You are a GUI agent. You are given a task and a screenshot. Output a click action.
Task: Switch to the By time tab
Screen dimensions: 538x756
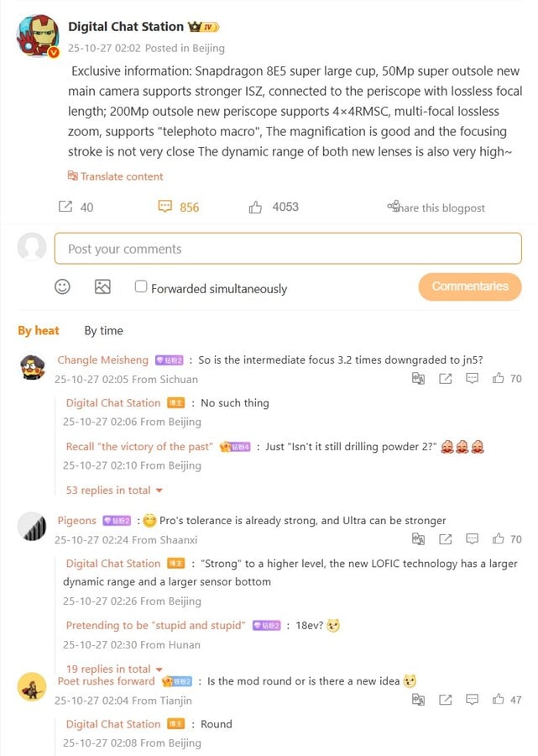103,330
